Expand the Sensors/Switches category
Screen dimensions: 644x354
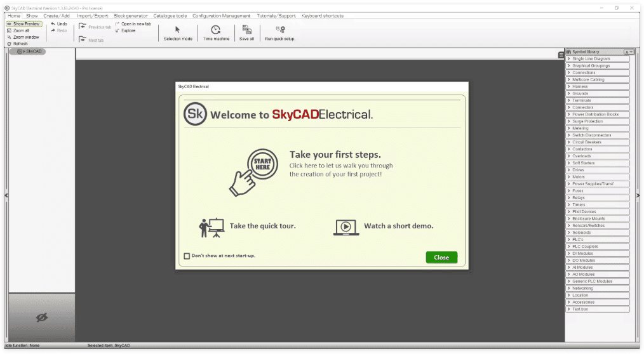598,226
